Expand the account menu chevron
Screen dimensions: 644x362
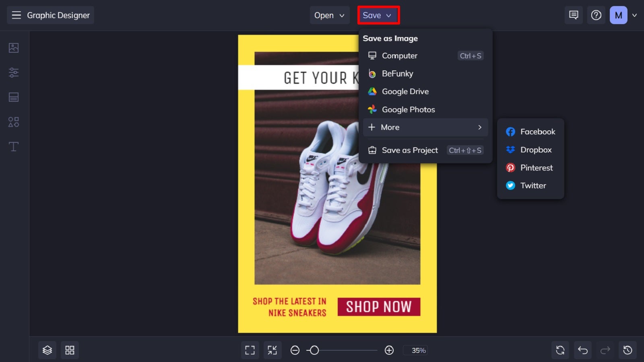[x=635, y=15]
